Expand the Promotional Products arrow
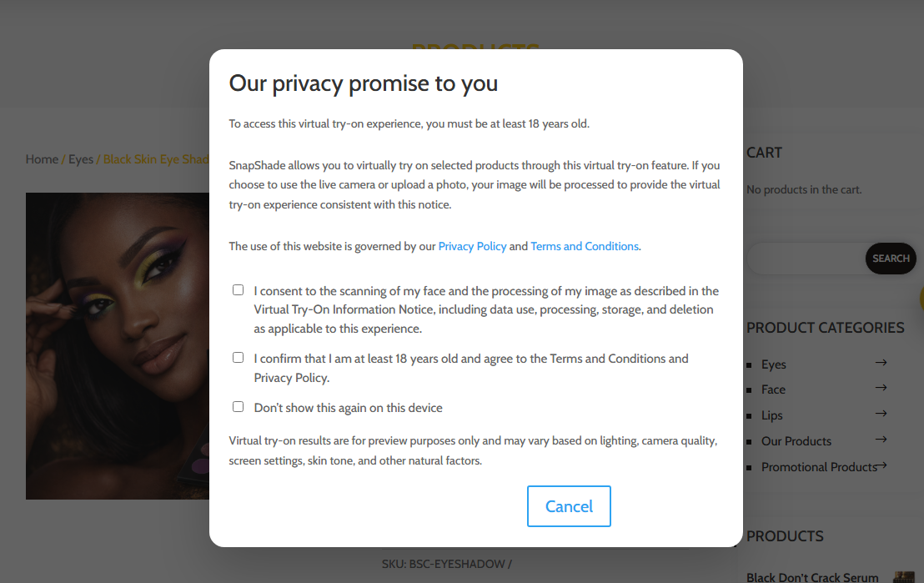The image size is (924, 583). [881, 466]
